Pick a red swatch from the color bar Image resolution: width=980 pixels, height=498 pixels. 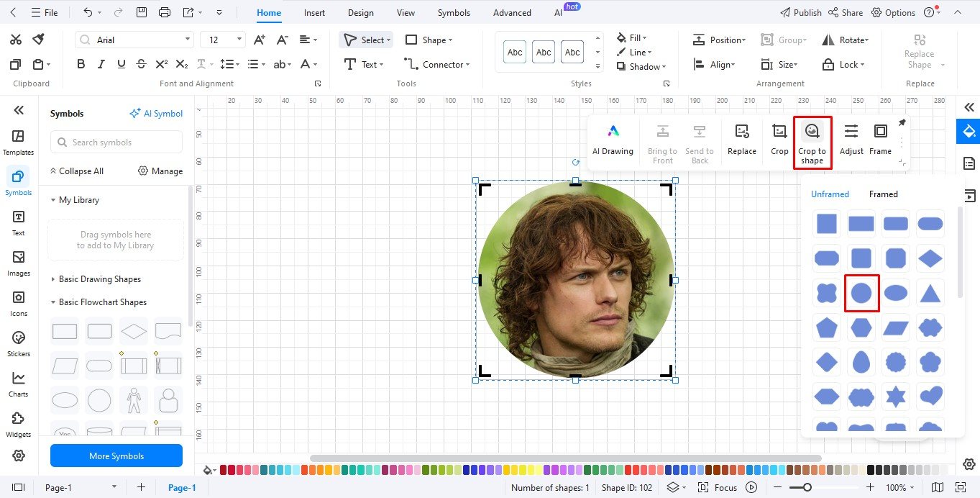(x=225, y=469)
